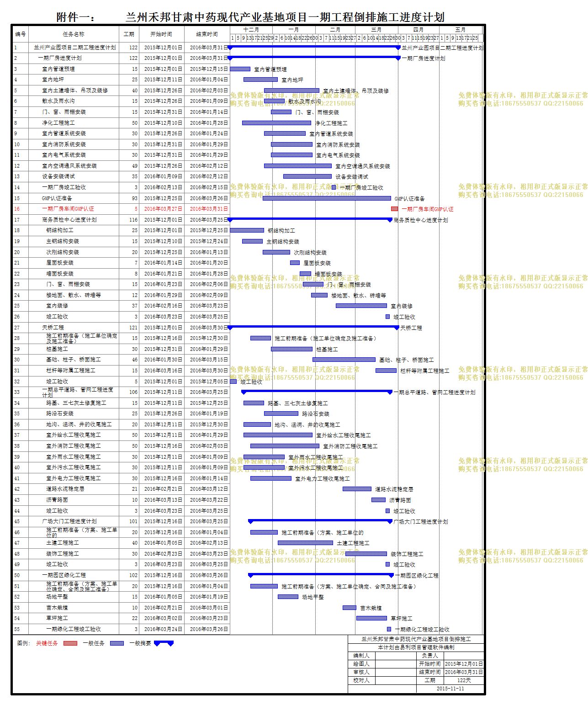588x705 pixels.
Task: Click the 审核人 cell in title block
Action: pyautogui.click(x=361, y=672)
